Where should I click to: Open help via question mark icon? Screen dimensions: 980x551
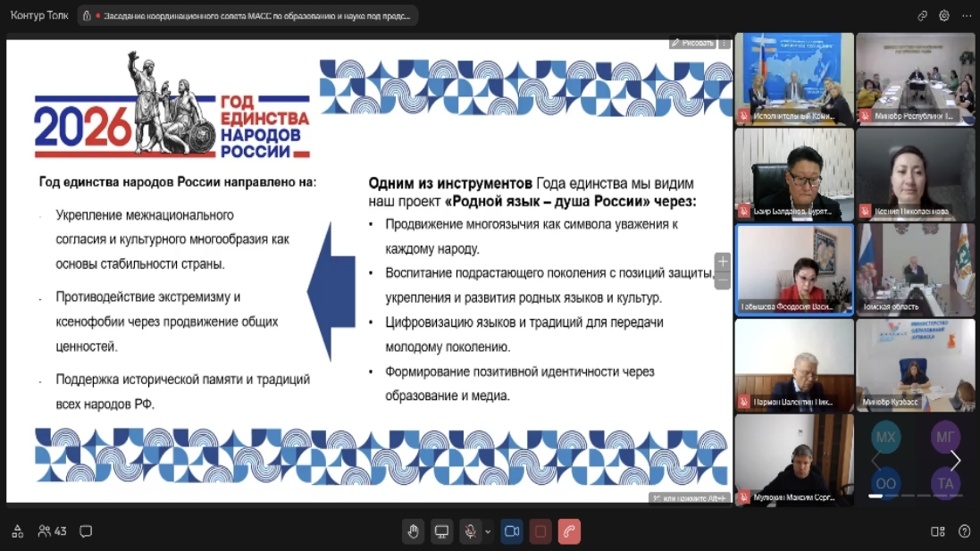tap(965, 531)
